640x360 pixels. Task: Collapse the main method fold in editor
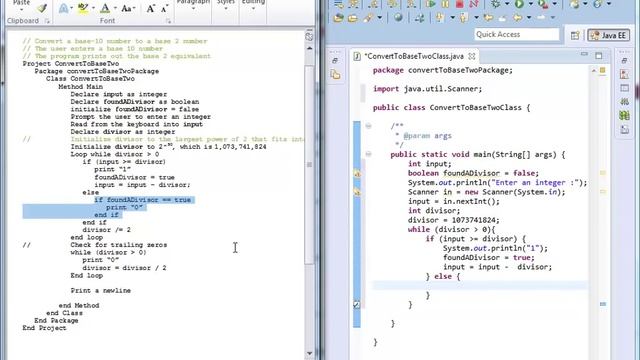click(368, 154)
